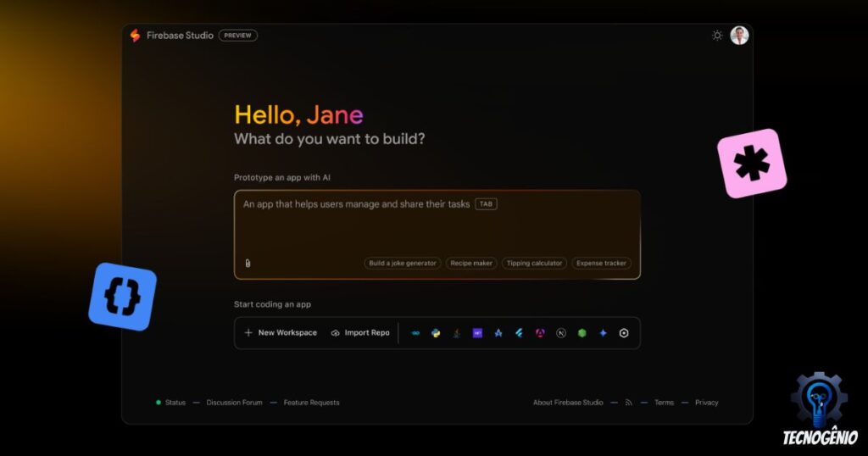Screen dimensions: 868x456
Task: Choose the green Node.js hexagon icon
Action: coord(582,333)
